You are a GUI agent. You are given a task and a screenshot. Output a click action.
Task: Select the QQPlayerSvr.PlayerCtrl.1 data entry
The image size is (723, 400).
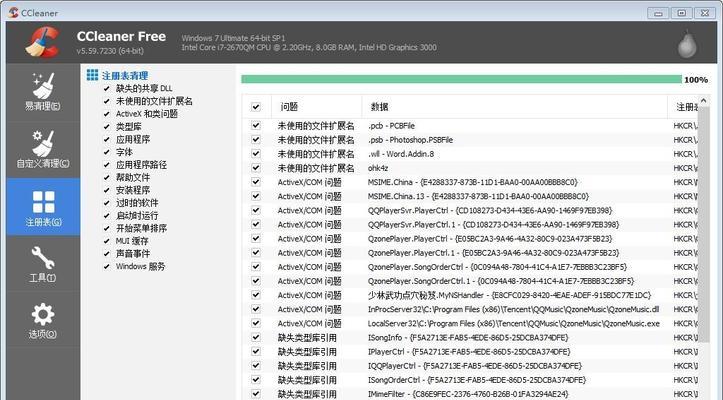493,225
